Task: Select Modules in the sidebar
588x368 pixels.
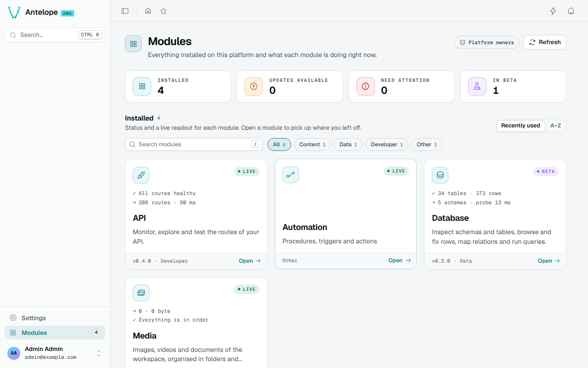Action: [55, 333]
